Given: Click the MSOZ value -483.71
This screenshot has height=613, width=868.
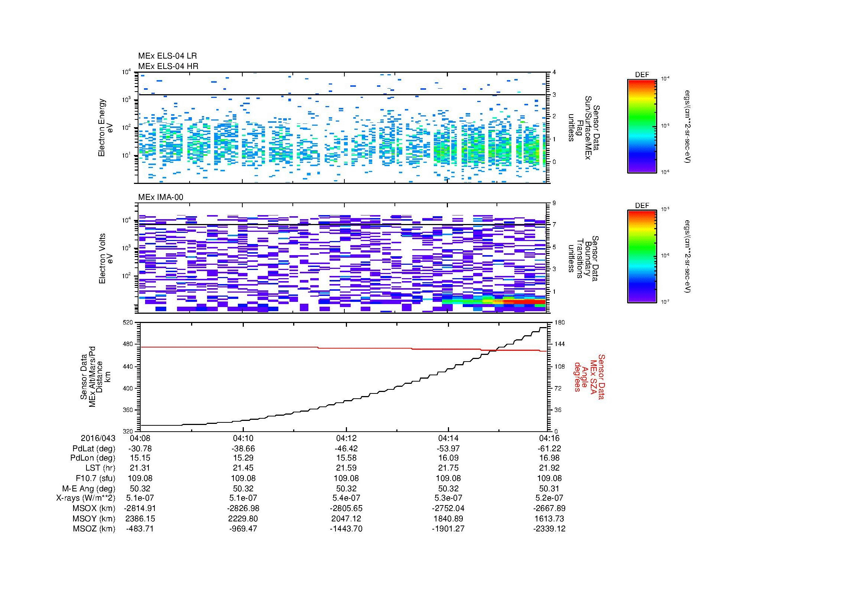Looking at the screenshot, I should [140, 529].
